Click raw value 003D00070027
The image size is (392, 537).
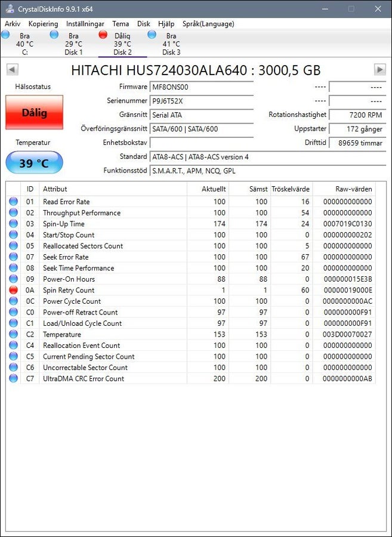coord(347,335)
